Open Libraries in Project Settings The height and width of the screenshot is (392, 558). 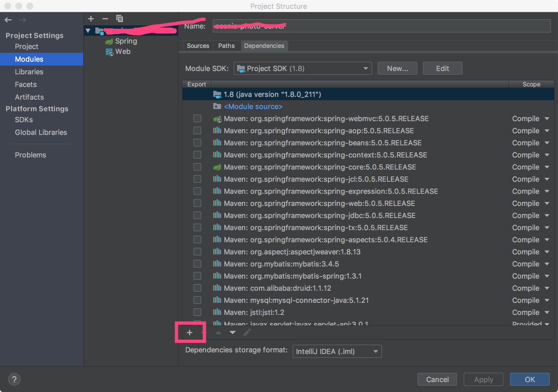coord(29,72)
